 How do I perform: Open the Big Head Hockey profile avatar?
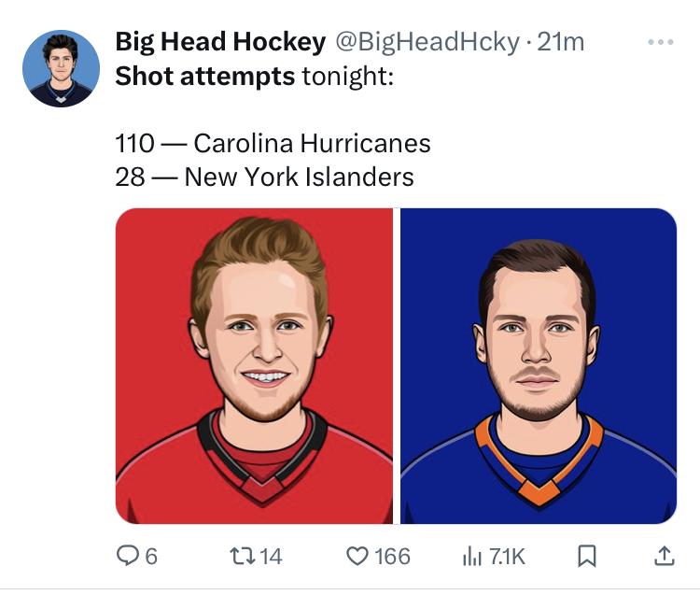click(x=61, y=68)
